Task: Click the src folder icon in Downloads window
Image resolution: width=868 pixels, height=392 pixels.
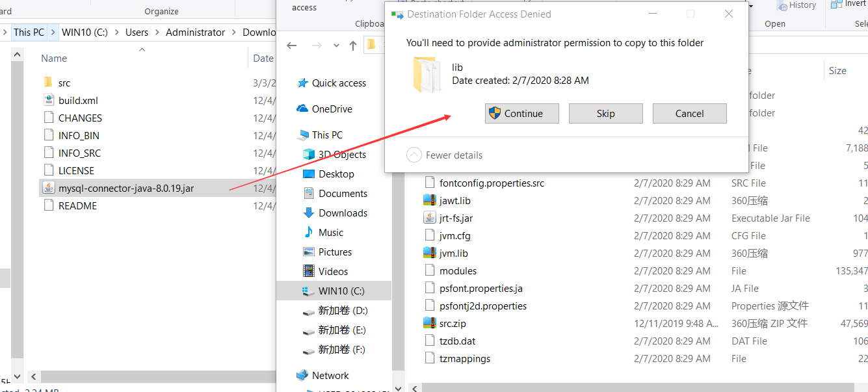Action: pyautogui.click(x=48, y=83)
